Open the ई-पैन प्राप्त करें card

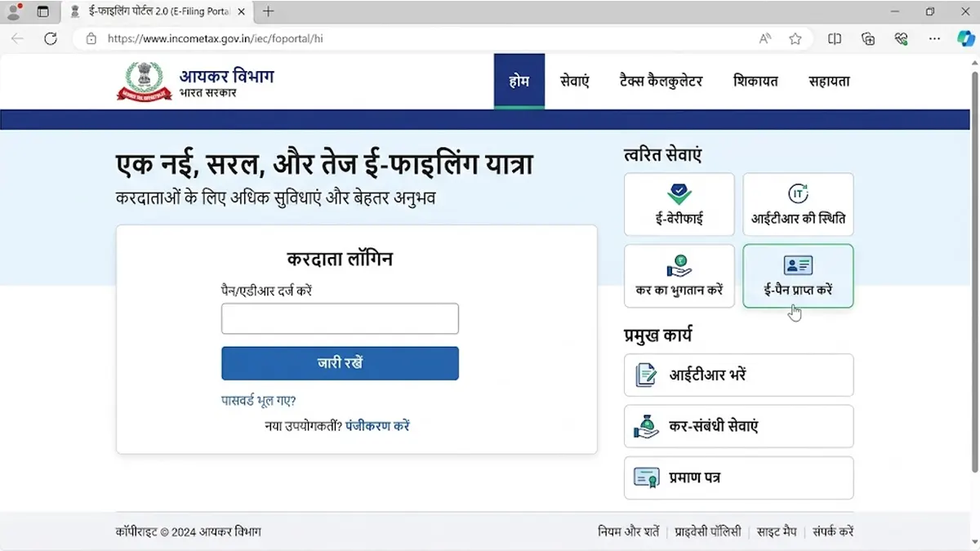(799, 276)
